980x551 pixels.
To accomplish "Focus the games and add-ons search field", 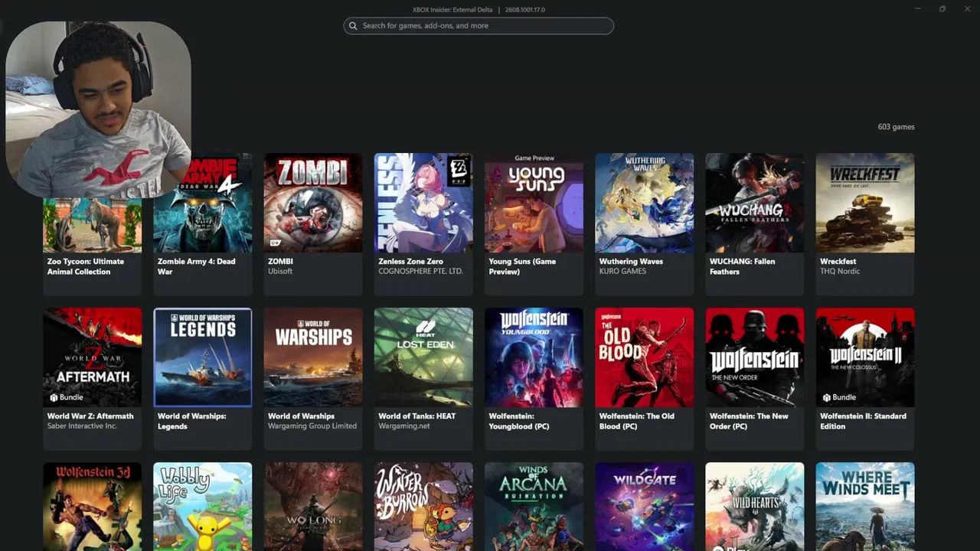I will 479,26.
